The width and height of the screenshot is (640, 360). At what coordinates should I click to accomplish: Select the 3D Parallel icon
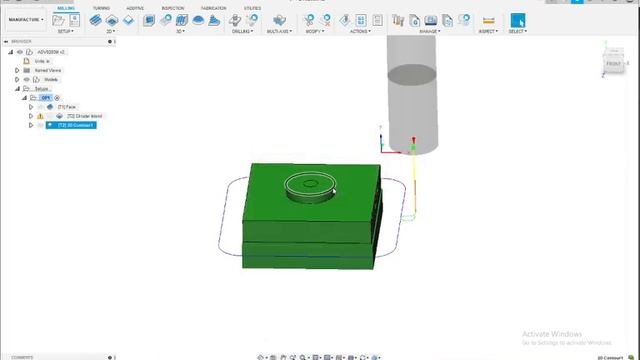[x=182, y=20]
